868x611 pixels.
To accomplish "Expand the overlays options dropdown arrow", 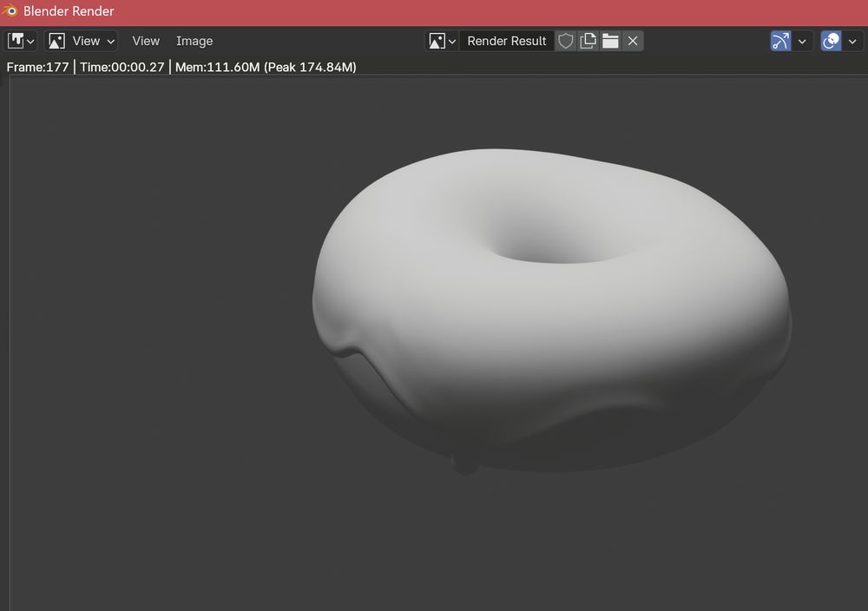I will pos(852,41).
